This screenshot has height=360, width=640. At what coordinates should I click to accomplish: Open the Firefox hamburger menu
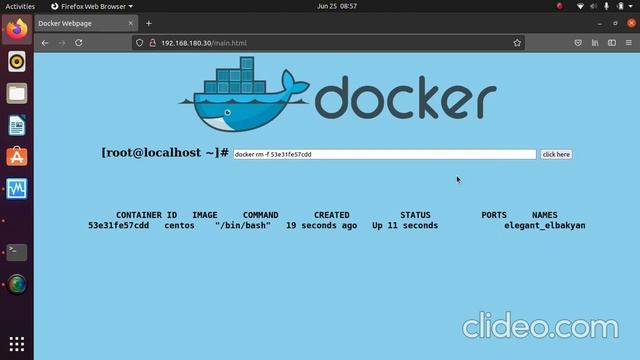(629, 43)
